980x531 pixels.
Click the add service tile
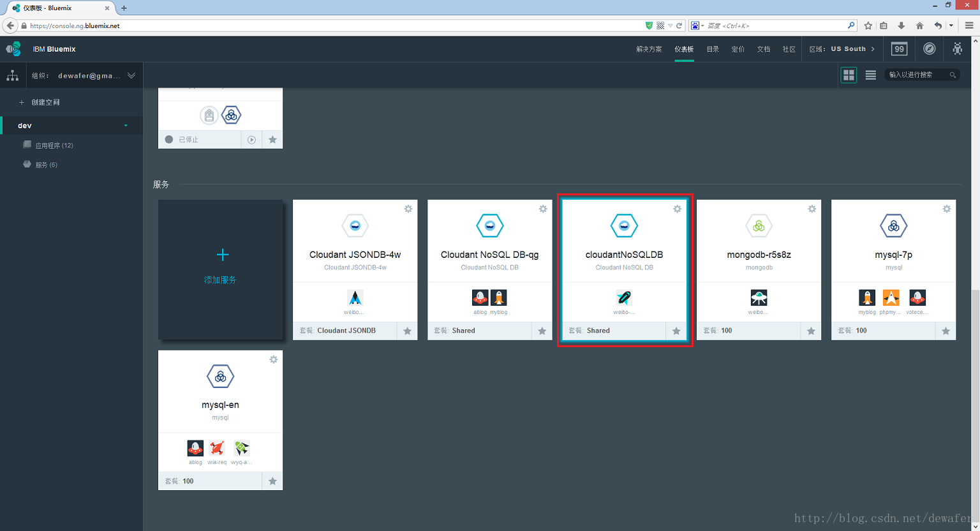point(220,270)
